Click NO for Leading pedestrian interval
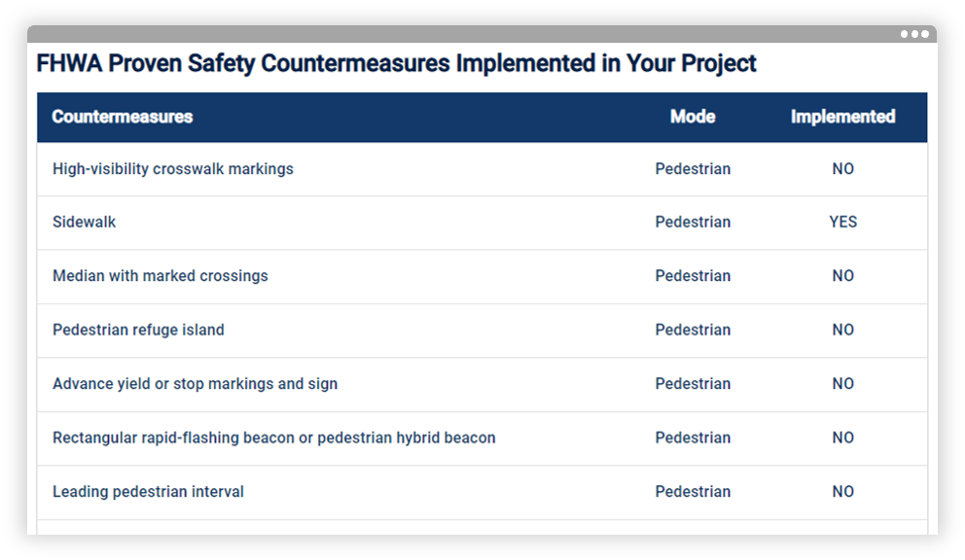Image resolution: width=965 pixels, height=560 pixels. [x=843, y=492]
